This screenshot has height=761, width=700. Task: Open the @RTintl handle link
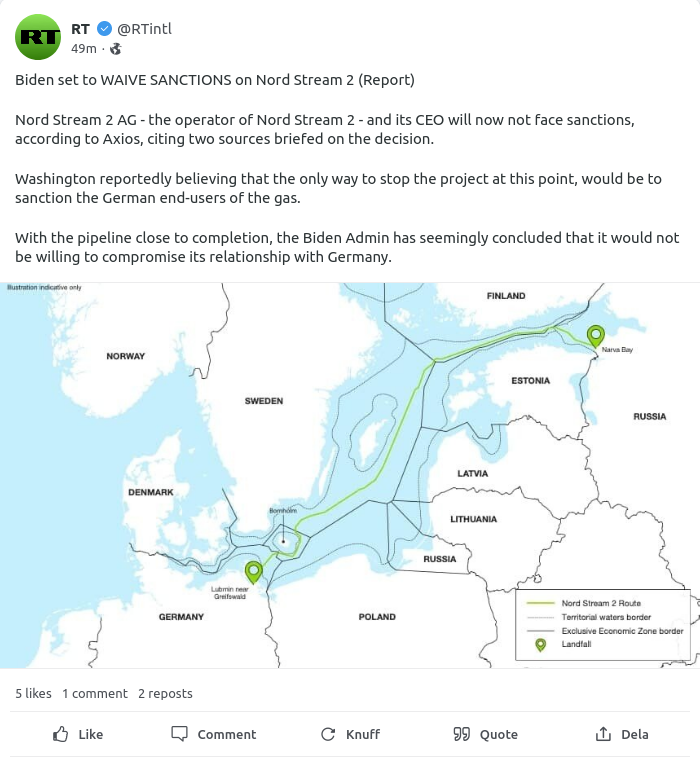(x=144, y=28)
